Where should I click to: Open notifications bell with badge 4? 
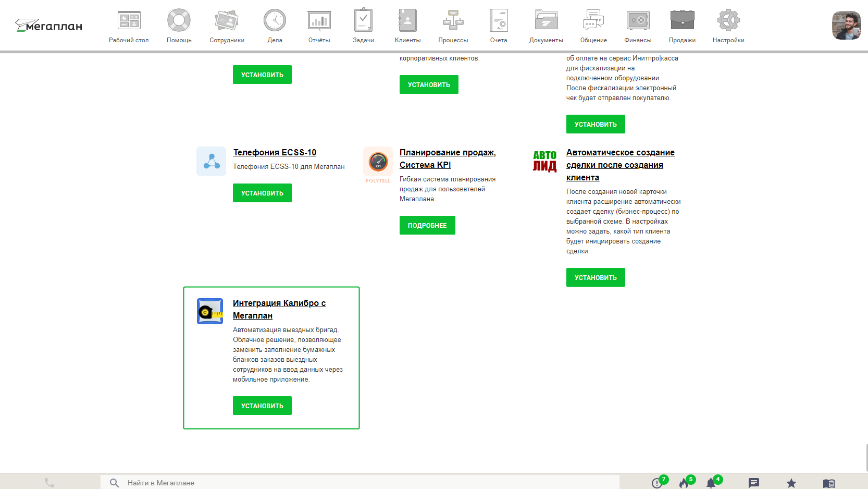click(x=711, y=483)
